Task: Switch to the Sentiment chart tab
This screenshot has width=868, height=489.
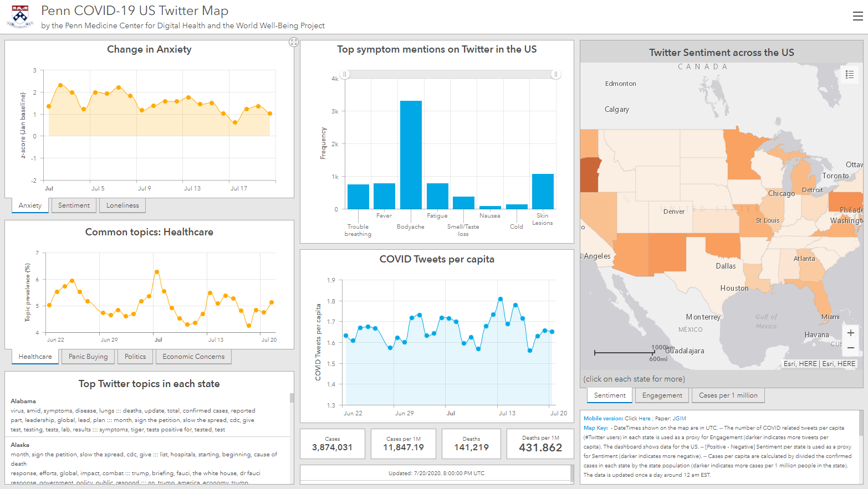Action: pos(74,205)
